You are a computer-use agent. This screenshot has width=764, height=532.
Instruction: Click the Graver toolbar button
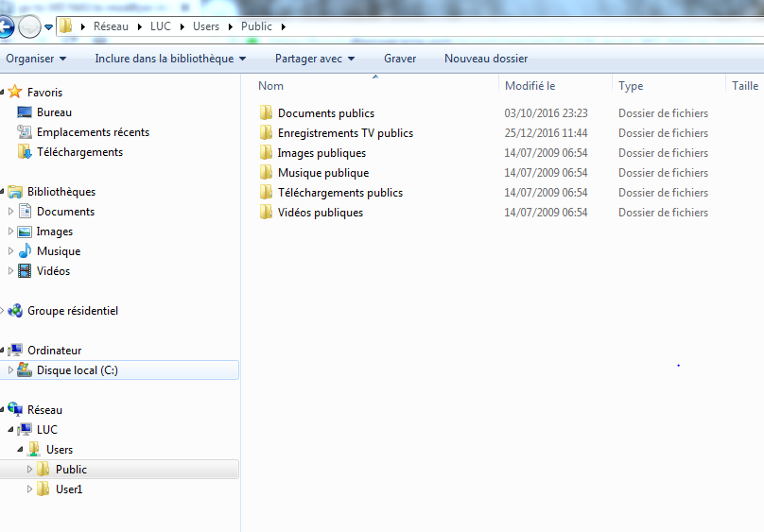(400, 59)
